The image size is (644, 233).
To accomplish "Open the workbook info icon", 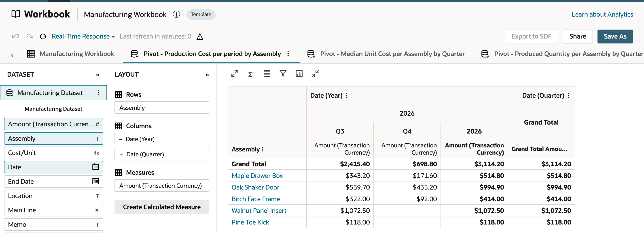I will tap(176, 15).
